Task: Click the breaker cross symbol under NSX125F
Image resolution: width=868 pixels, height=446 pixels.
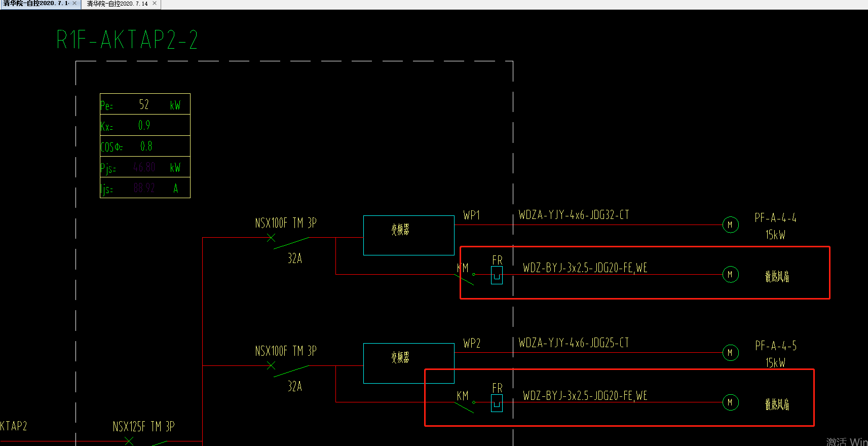Action: (129, 441)
